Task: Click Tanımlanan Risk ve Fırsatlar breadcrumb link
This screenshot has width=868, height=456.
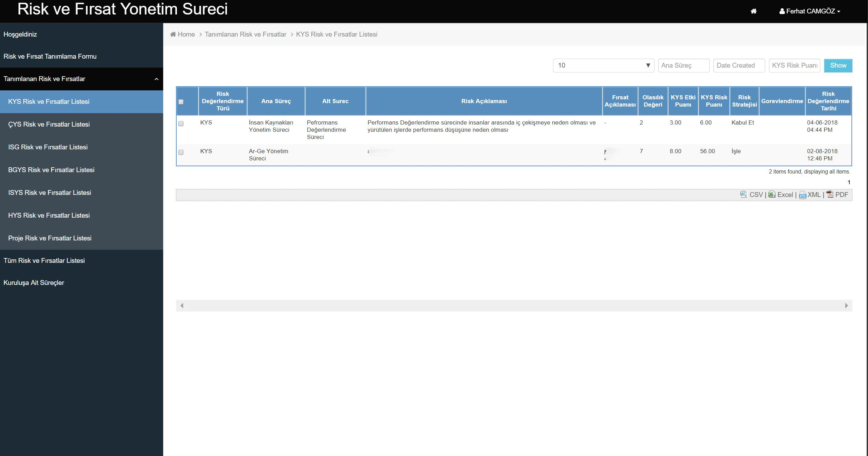Action: coord(245,34)
